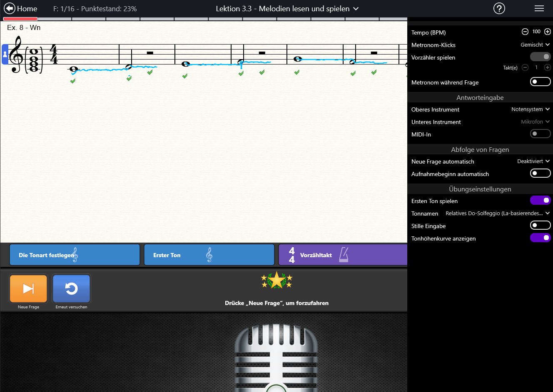
Task: Open the help question mark icon
Action: (499, 8)
